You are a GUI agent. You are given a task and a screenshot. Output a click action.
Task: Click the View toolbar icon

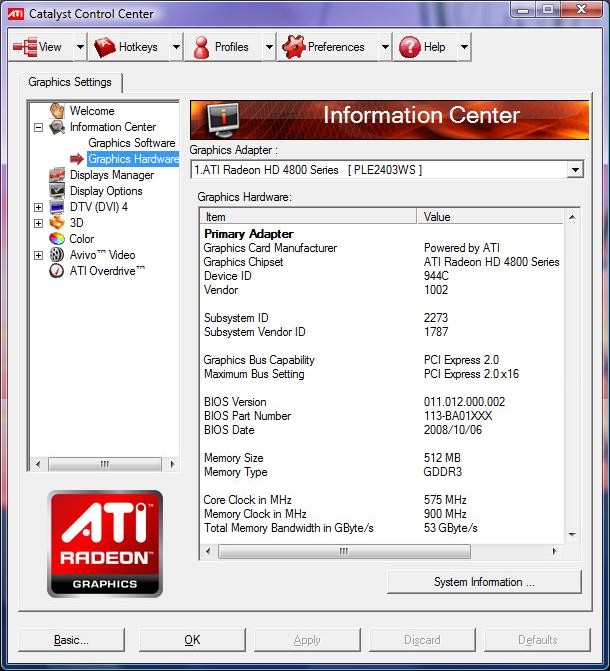pyautogui.click(x=25, y=47)
